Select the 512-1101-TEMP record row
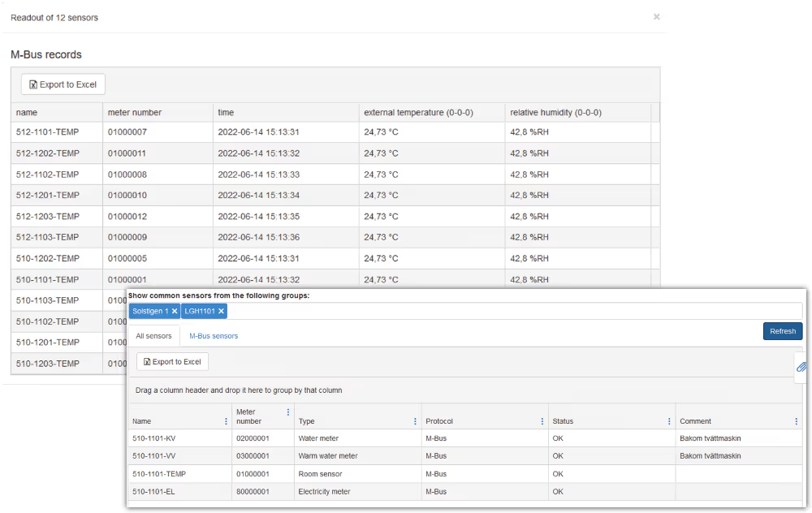This screenshot has height=513, width=812. (325, 132)
